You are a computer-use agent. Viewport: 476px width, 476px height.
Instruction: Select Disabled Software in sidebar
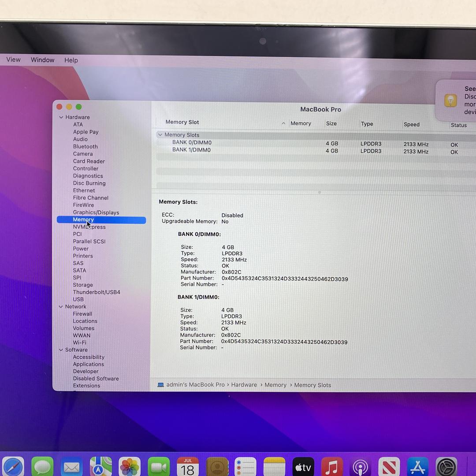click(96, 379)
